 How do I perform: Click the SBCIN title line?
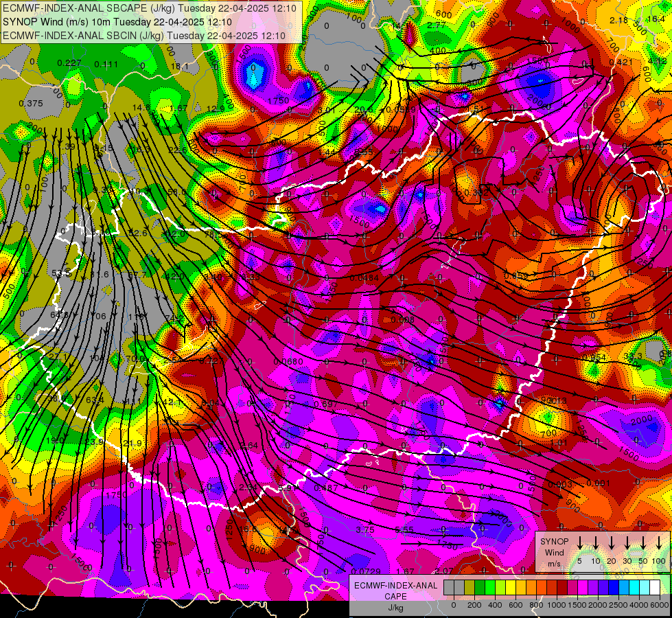[x=144, y=36]
